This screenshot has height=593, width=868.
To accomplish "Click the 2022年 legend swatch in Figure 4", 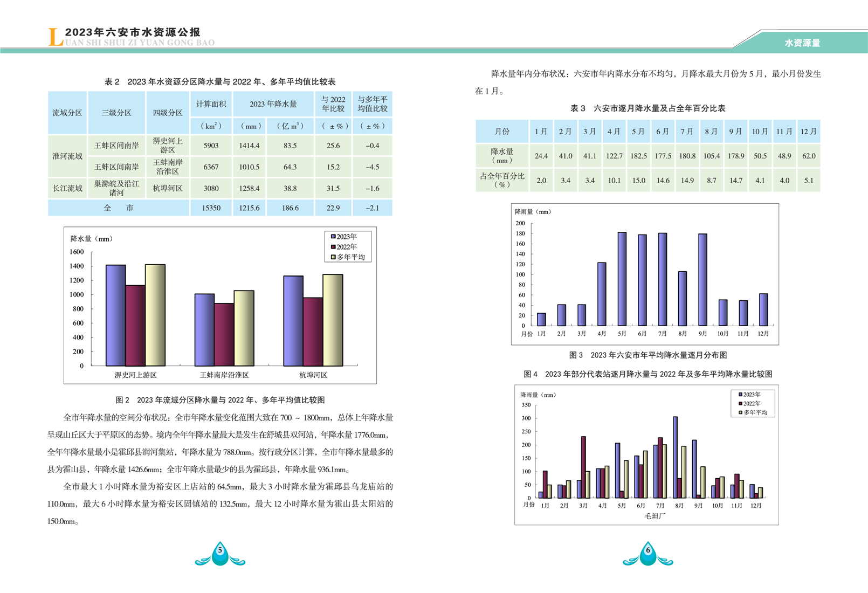I will coord(741,403).
